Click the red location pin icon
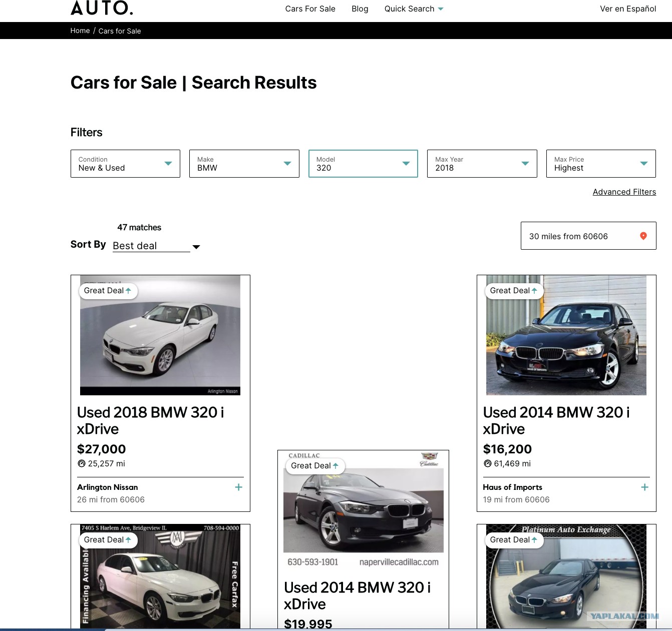672x631 pixels. pos(643,236)
